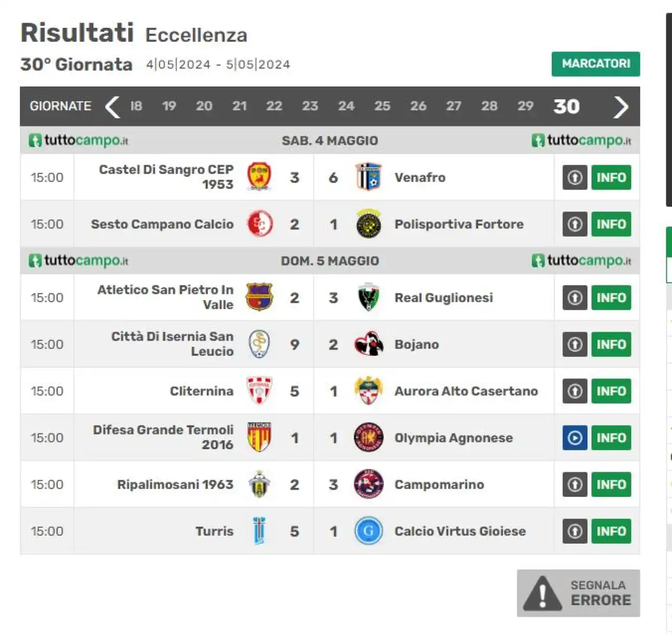Select giornata 29 tab

point(525,106)
